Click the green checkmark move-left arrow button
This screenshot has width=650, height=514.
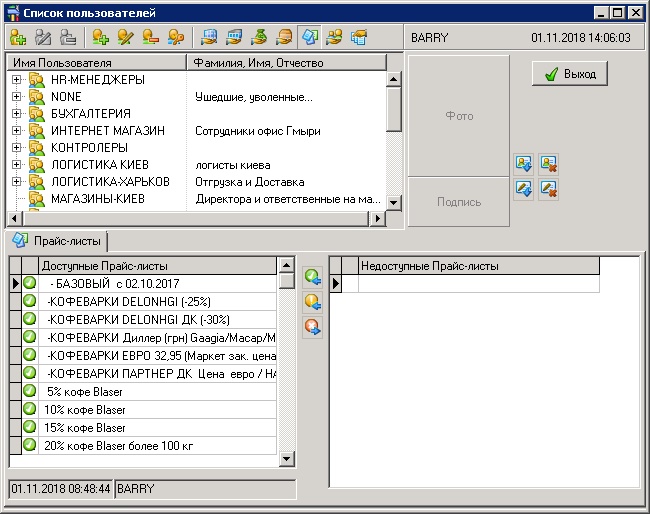312,276
